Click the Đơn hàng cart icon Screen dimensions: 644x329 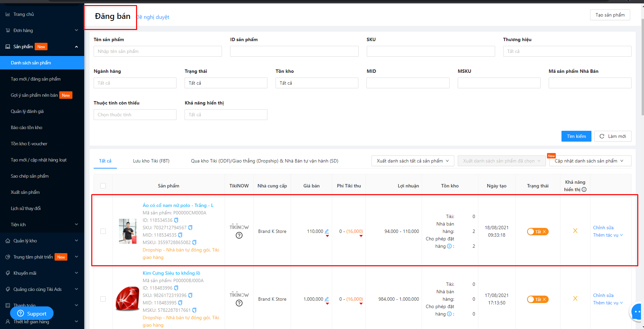click(x=8, y=30)
